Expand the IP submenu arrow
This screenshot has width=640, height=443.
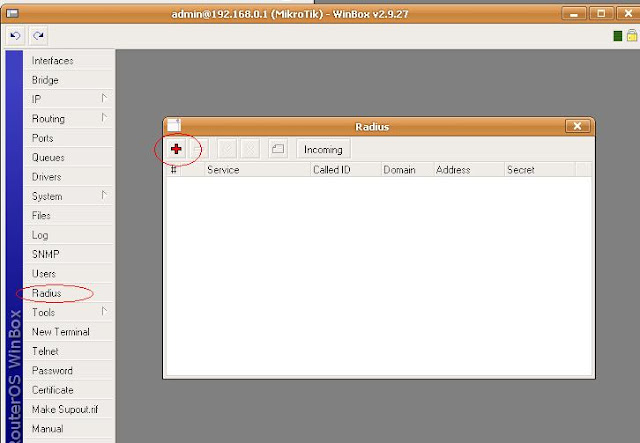(x=104, y=98)
